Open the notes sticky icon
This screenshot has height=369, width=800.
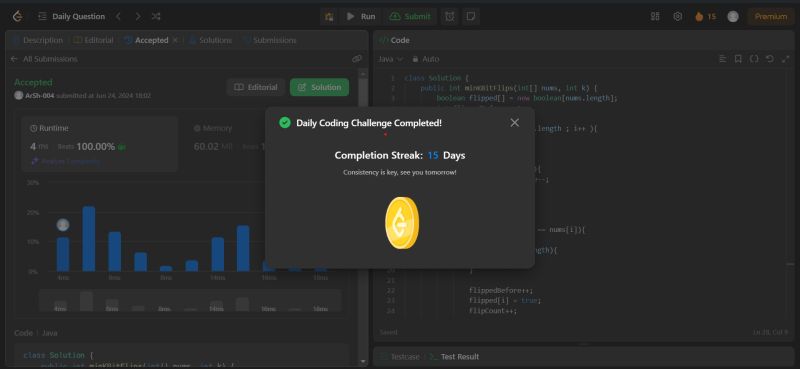[470, 16]
